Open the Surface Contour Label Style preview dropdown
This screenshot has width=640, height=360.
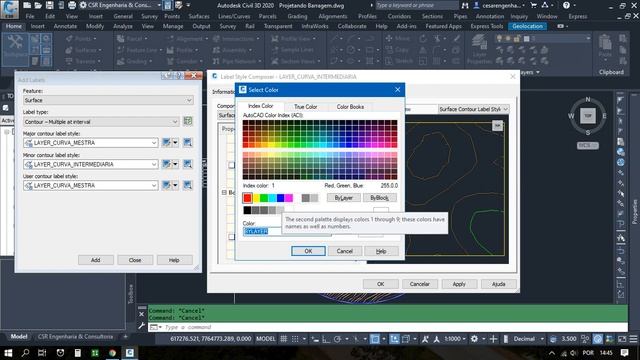[x=473, y=109]
